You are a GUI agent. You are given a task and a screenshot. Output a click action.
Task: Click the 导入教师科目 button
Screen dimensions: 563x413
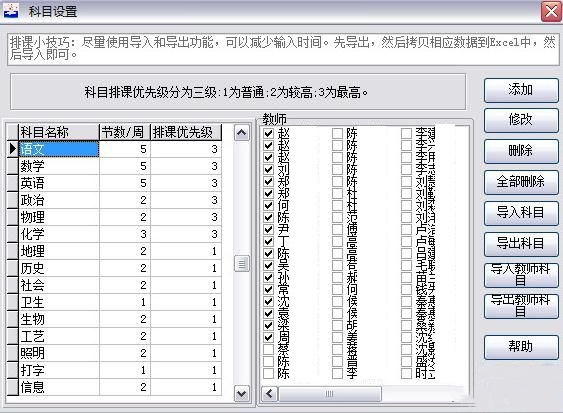coord(521,274)
